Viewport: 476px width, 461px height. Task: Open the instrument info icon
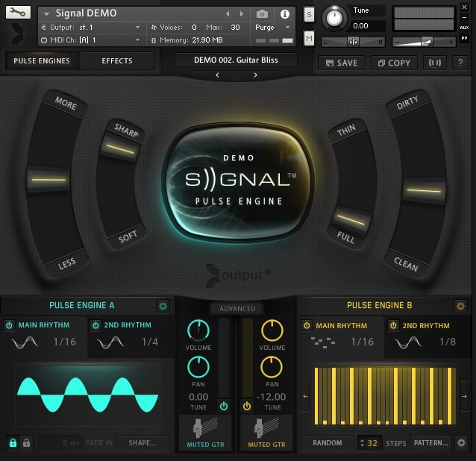[x=285, y=14]
